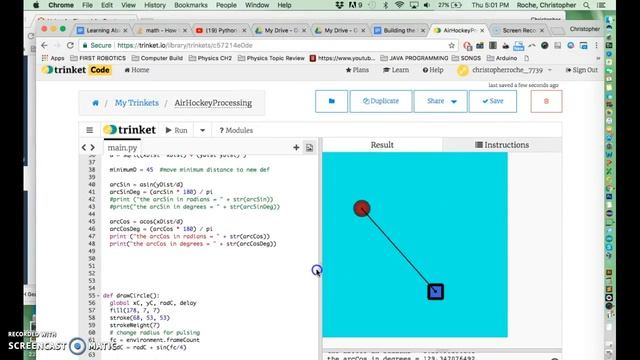This screenshot has width=640, height=360.
Task: Open JAVA PROGRAMMING bookmark folder
Action: 414,58
